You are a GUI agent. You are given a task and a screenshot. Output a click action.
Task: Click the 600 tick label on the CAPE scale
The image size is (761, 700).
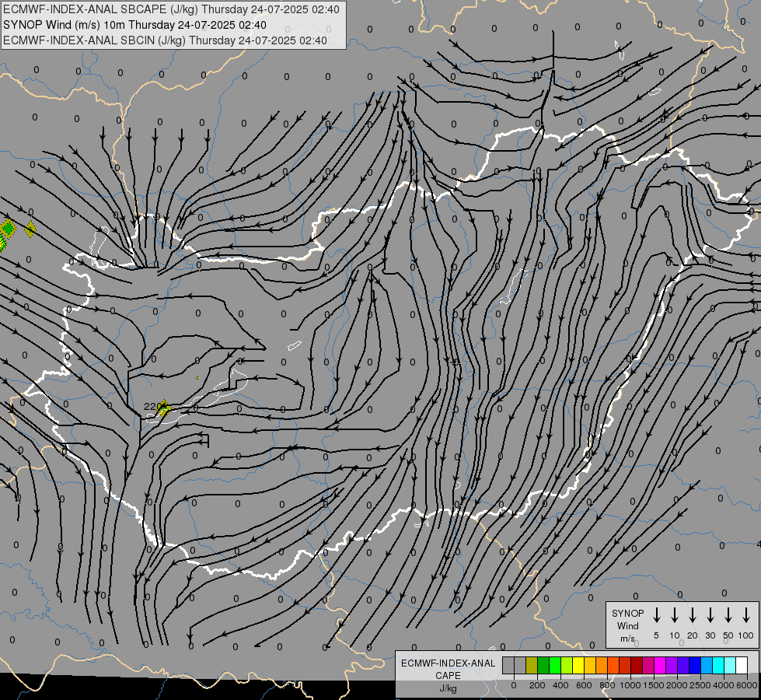click(584, 685)
